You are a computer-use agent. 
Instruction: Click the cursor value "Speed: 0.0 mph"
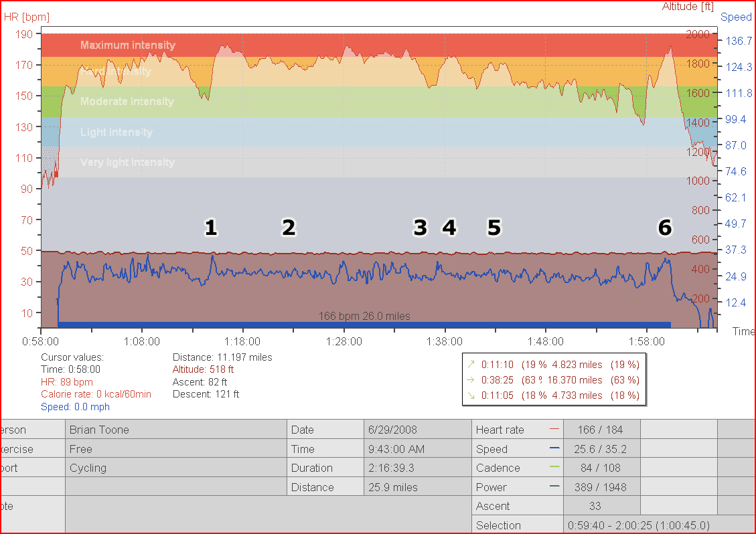pyautogui.click(x=75, y=407)
